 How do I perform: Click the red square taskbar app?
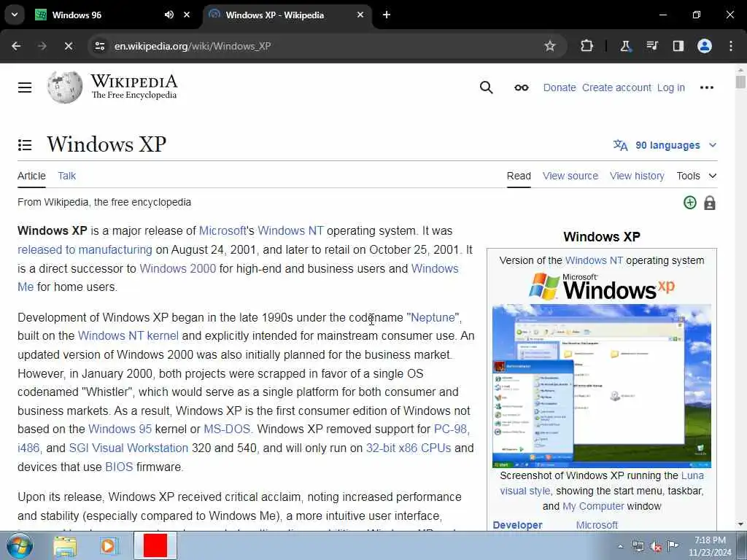coord(155,545)
